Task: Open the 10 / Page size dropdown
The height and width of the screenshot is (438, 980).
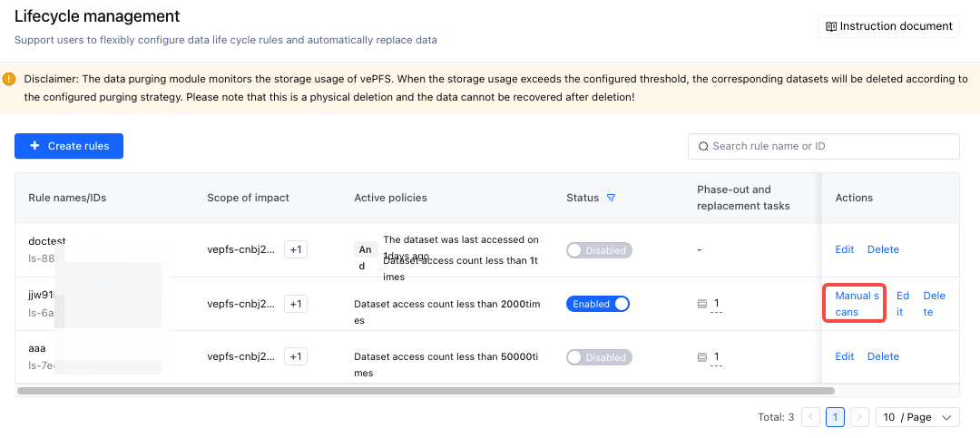Action: [917, 417]
